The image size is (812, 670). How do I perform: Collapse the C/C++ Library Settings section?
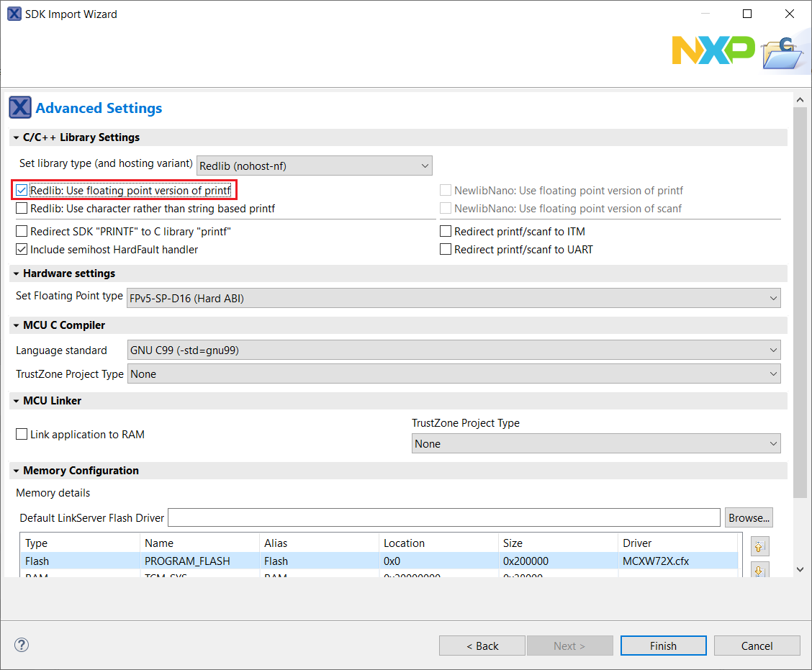(x=16, y=137)
